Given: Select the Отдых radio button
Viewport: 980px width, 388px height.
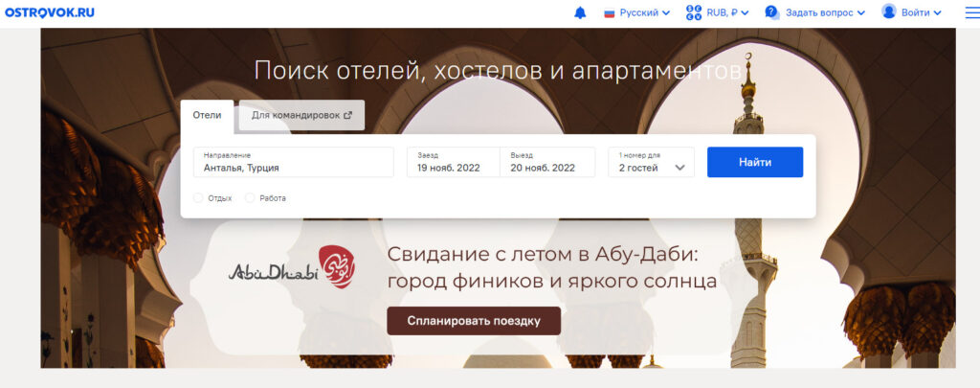Looking at the screenshot, I should (198, 197).
